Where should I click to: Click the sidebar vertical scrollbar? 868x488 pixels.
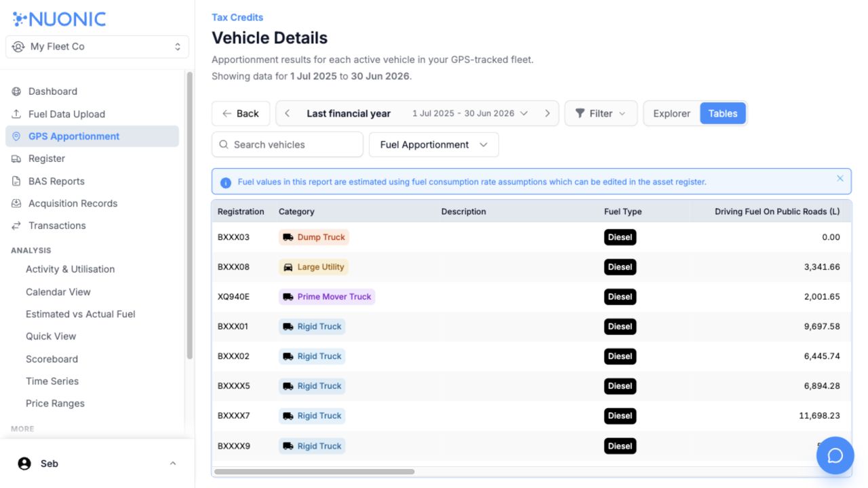click(x=190, y=215)
